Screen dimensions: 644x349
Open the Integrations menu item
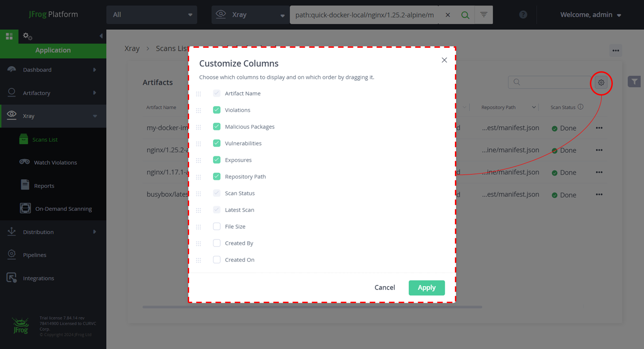tap(39, 278)
